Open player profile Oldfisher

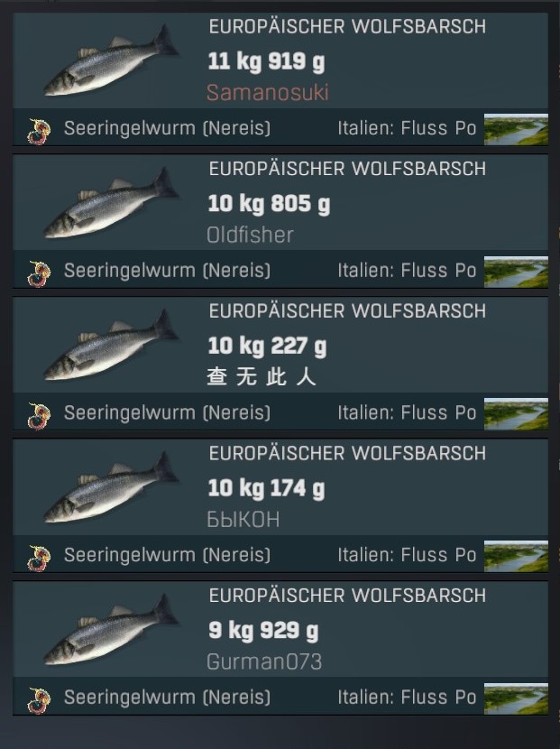pyautogui.click(x=250, y=235)
